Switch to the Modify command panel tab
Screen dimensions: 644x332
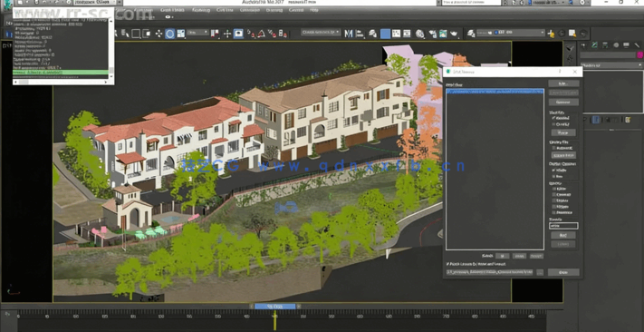click(x=594, y=45)
